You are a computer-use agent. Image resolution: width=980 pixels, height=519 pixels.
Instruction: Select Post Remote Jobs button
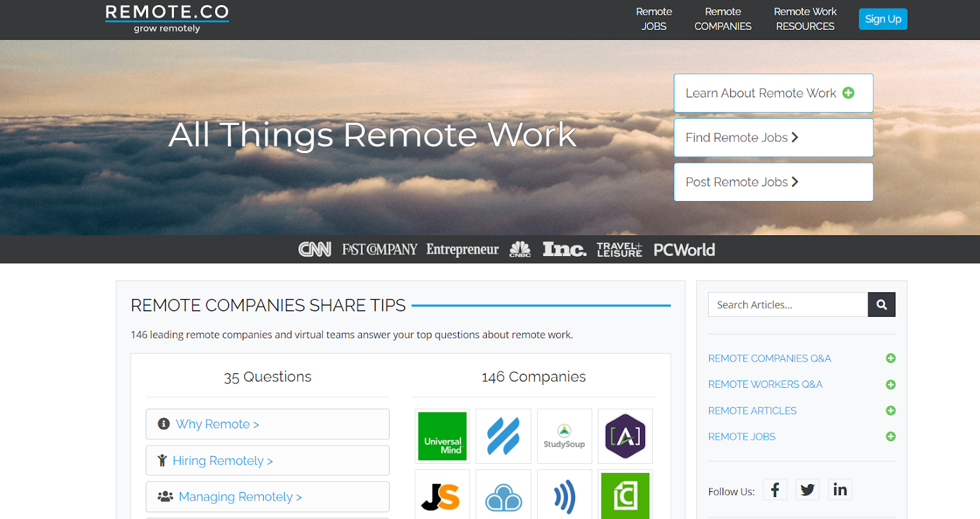point(773,182)
